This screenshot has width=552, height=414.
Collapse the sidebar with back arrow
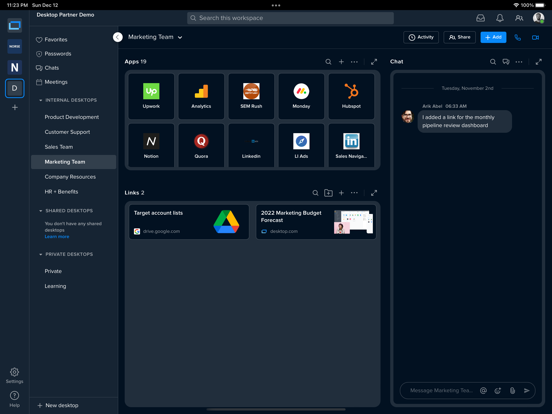tap(118, 37)
